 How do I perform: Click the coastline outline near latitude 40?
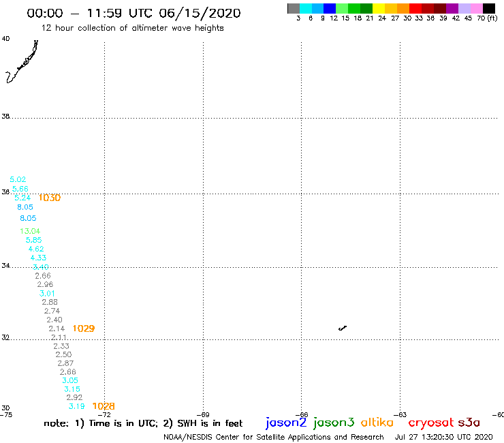[x=22, y=62]
